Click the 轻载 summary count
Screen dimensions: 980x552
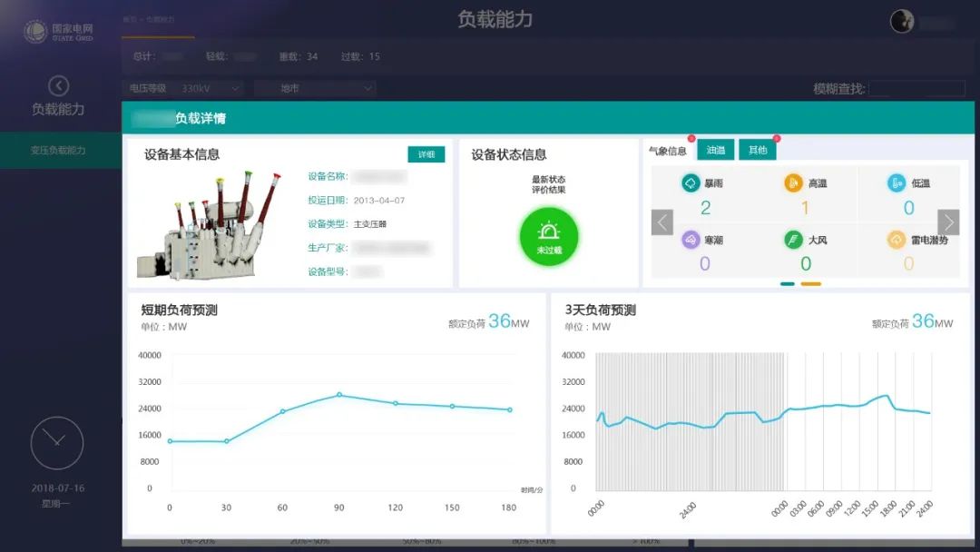pyautogui.click(x=231, y=57)
